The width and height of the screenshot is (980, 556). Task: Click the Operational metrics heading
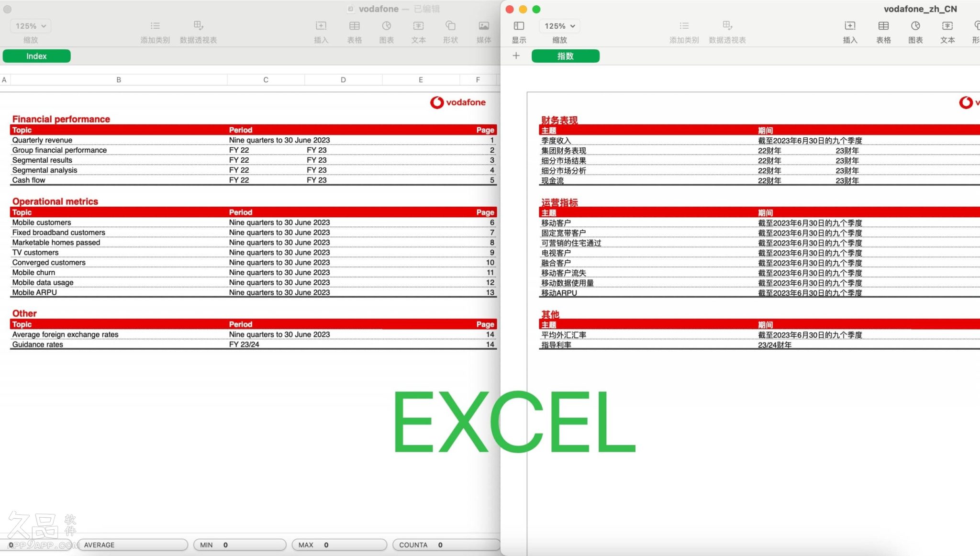click(x=55, y=201)
